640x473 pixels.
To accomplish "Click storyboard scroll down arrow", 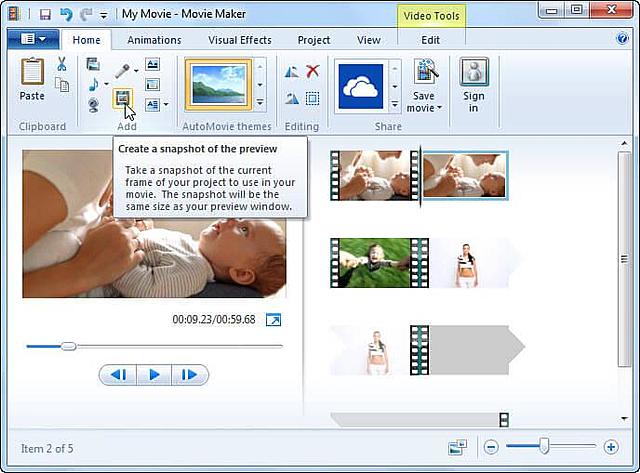I will pyautogui.click(x=624, y=418).
